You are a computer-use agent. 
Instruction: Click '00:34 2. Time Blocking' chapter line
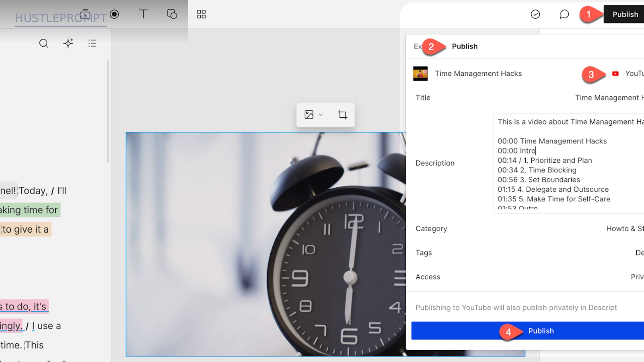[x=537, y=170]
